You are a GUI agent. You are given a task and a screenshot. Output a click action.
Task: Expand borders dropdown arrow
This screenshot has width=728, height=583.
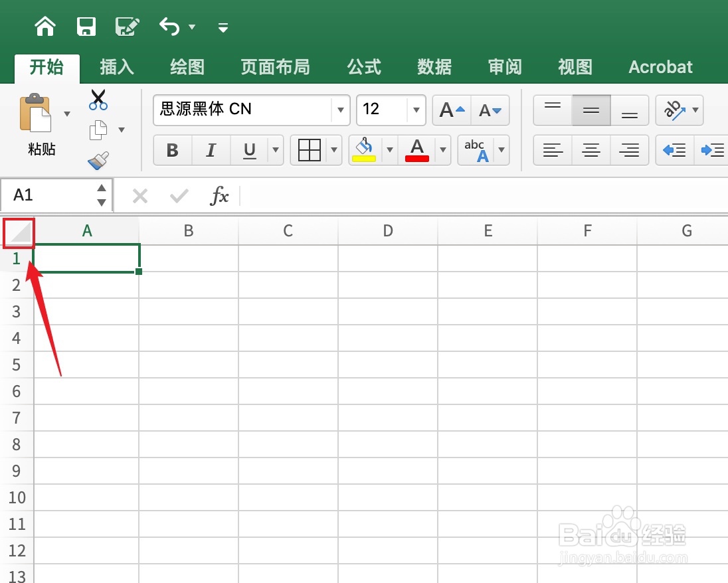tap(334, 150)
